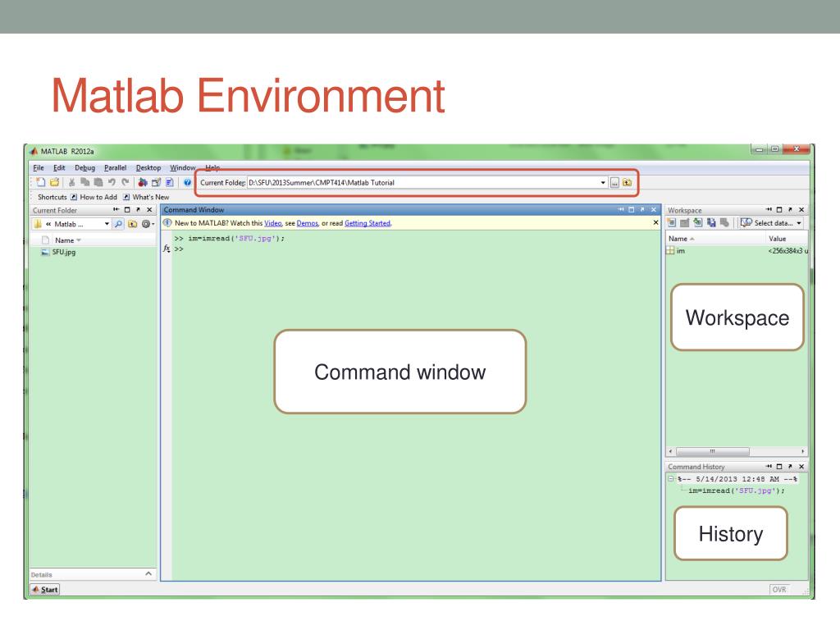
Task: Click the Browse for folder ellipsis button
Action: [614, 183]
